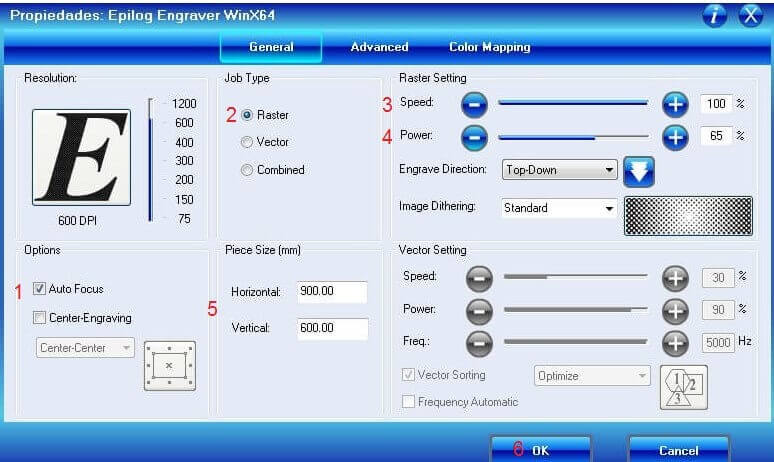Click the raster Power slider track
This screenshot has width=774, height=462.
[x=574, y=137]
